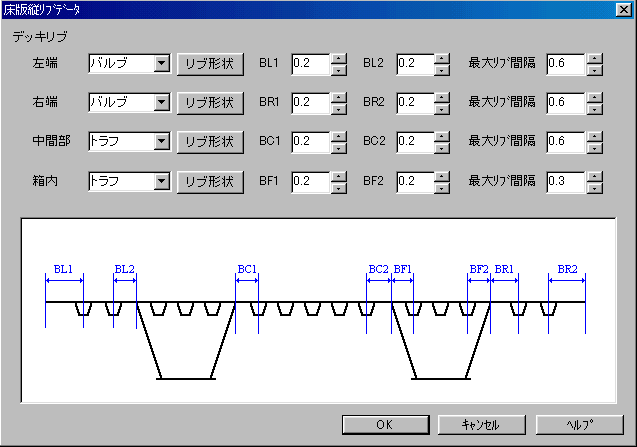Open the 右端 rib type dropdown

pyautogui.click(x=162, y=102)
